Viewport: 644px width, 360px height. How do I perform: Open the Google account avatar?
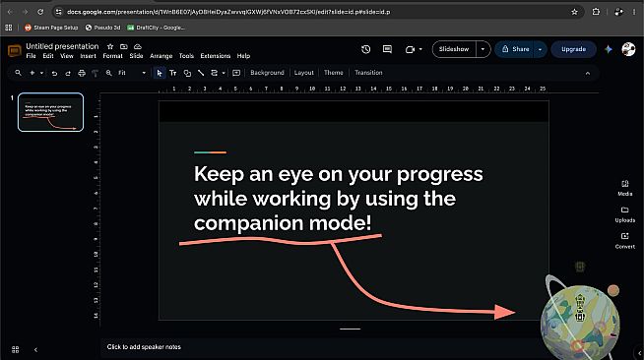pyautogui.click(x=628, y=49)
